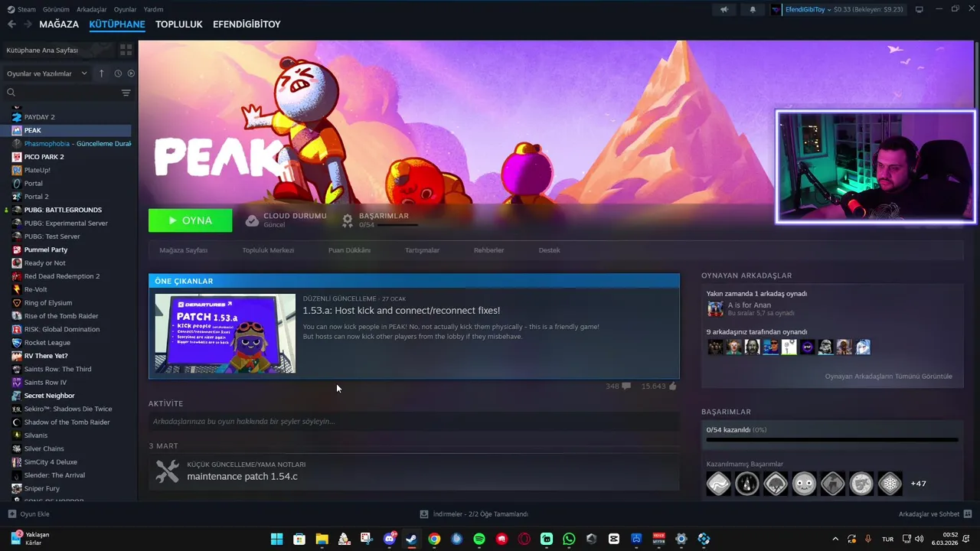Open Oyun Ekle plus icon

pos(11,514)
